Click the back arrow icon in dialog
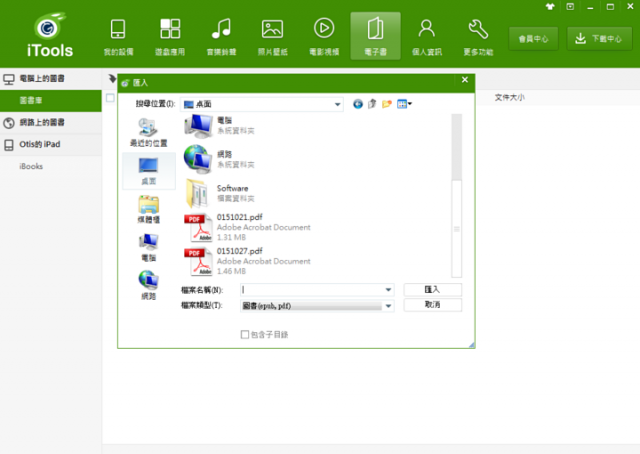 (x=358, y=104)
